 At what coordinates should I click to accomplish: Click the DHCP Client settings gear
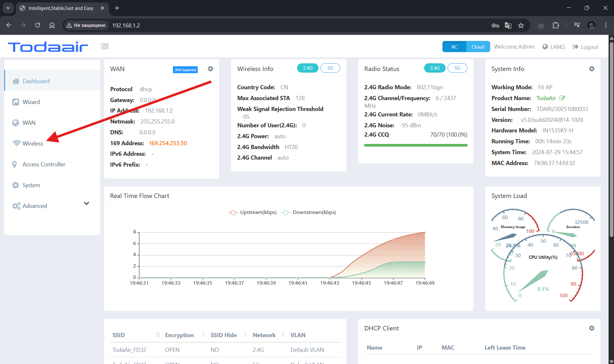592,328
